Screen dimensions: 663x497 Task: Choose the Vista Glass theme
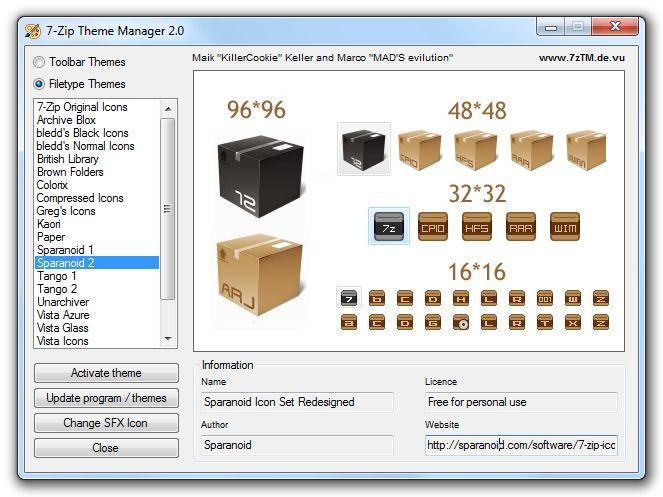click(63, 328)
